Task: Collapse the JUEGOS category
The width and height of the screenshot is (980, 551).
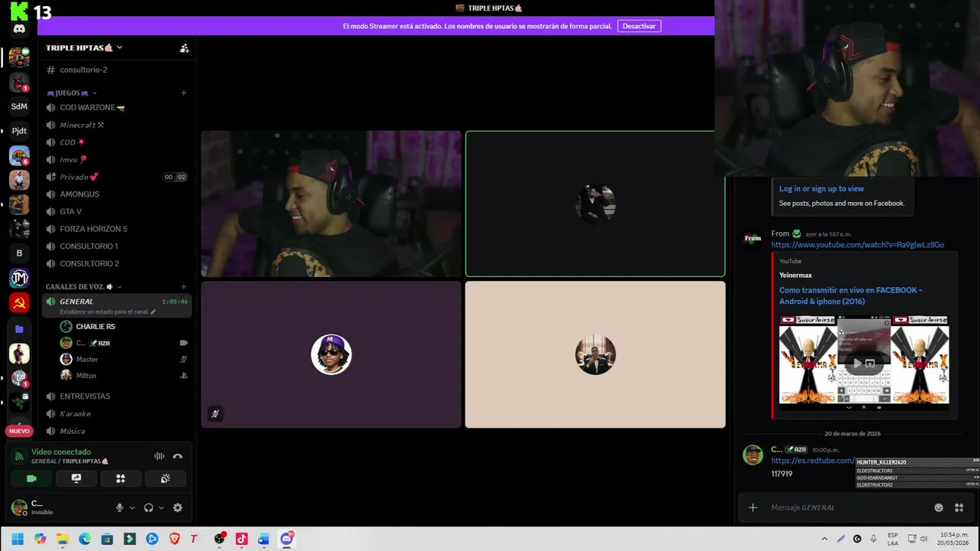Action: (71, 93)
